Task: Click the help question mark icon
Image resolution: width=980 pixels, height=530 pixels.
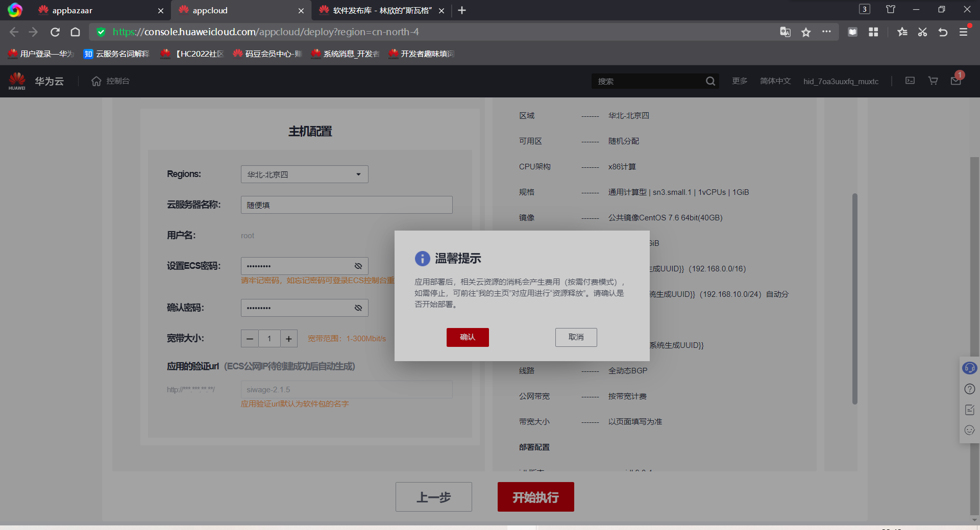Action: pyautogui.click(x=970, y=389)
